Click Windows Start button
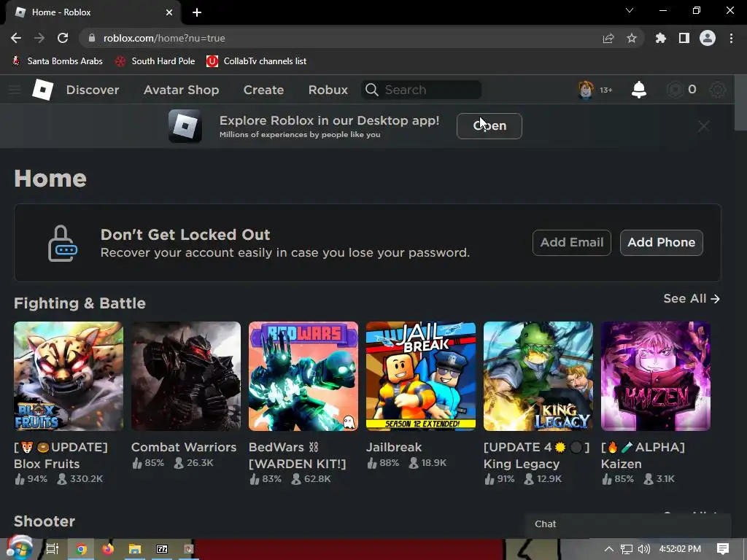 [x=19, y=548]
